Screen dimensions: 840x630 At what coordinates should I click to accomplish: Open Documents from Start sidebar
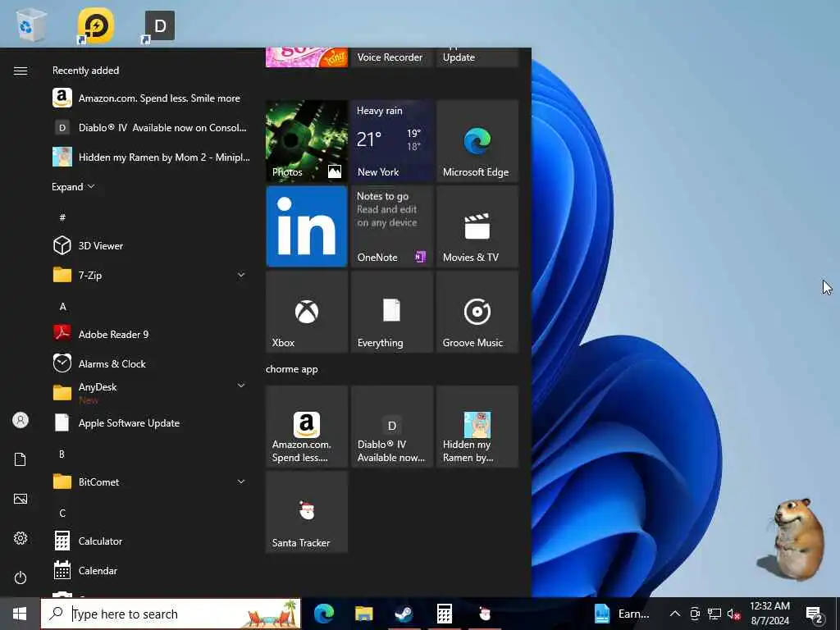(21, 459)
